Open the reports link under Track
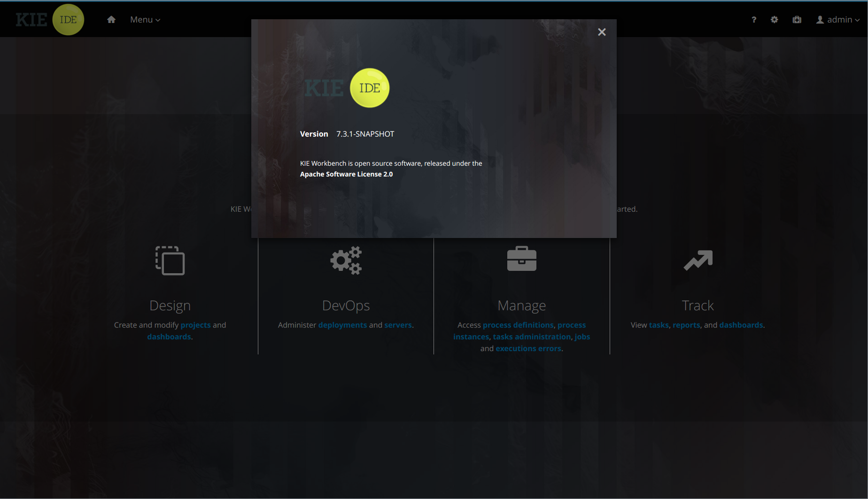The image size is (868, 499). pyautogui.click(x=686, y=325)
